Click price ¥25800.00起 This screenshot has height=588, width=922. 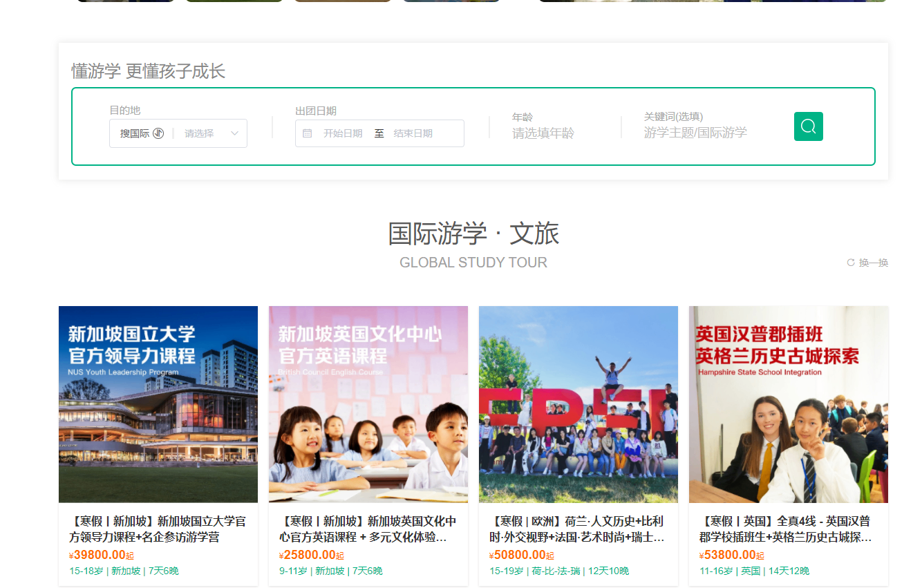(x=312, y=555)
